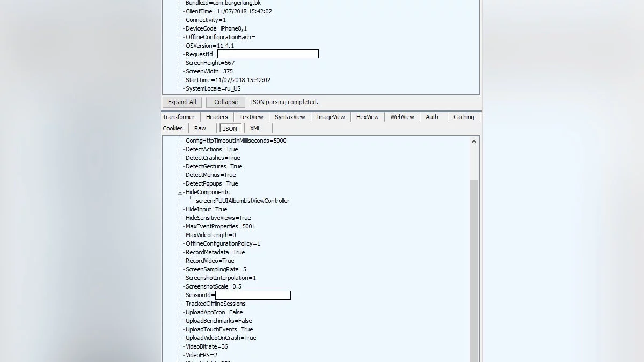
Task: Select the DetectActions=True row
Action: (211, 149)
